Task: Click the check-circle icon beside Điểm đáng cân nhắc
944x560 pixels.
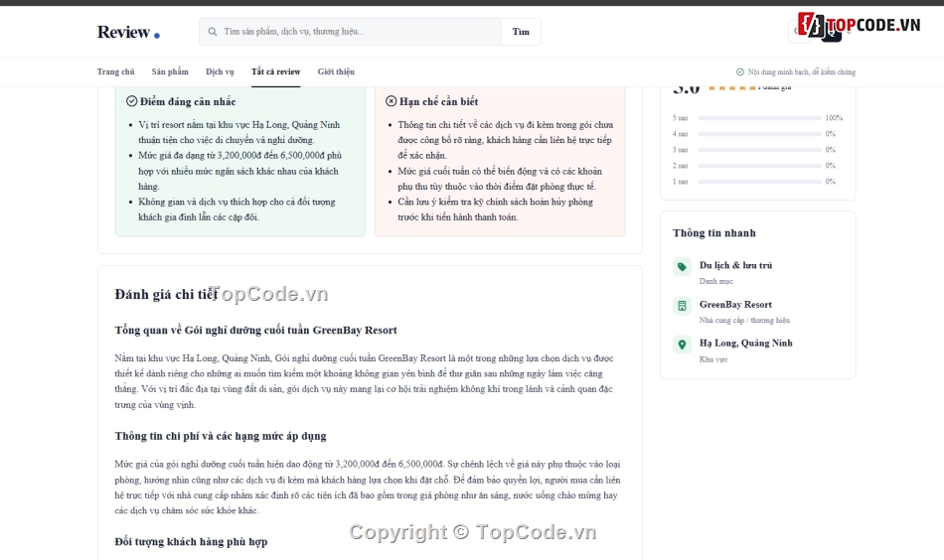Action: click(x=131, y=101)
